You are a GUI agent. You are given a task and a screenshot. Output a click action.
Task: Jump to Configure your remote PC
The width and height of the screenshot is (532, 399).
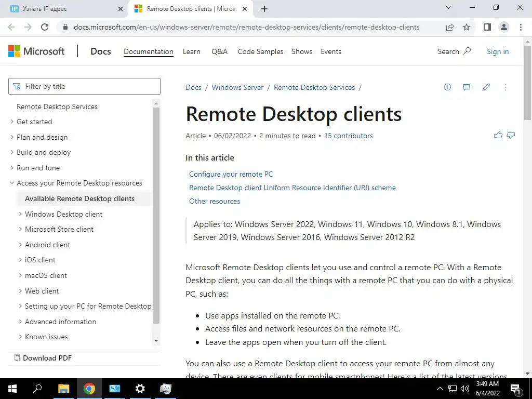coord(231,174)
